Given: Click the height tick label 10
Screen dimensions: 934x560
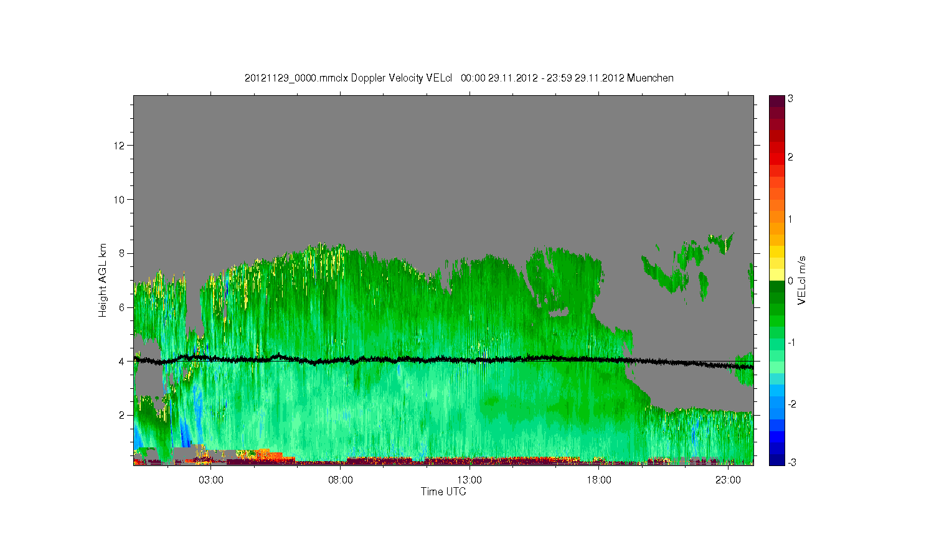Looking at the screenshot, I should click(120, 199).
